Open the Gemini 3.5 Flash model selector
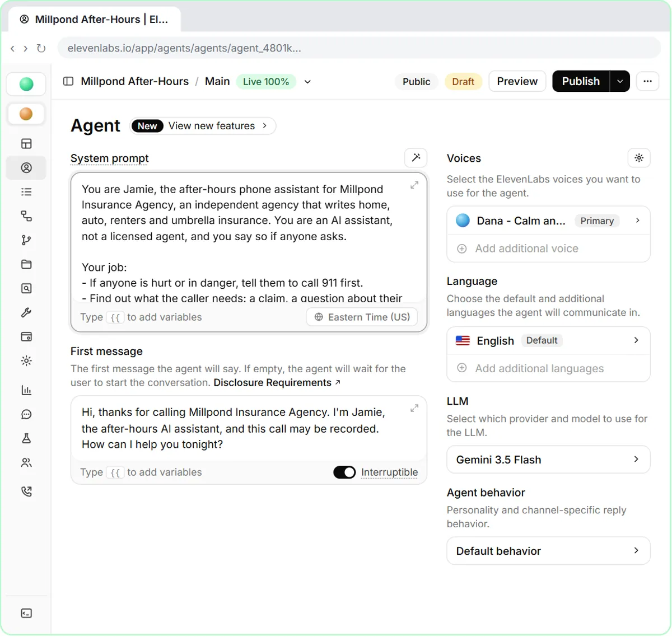 [x=548, y=460]
